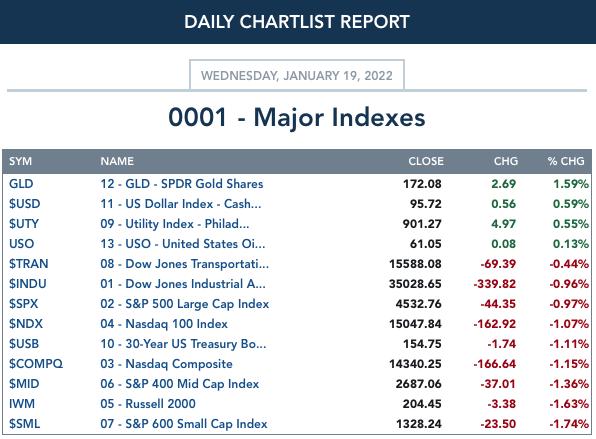
Task: Open the USO symbol link
Action: 22,244
